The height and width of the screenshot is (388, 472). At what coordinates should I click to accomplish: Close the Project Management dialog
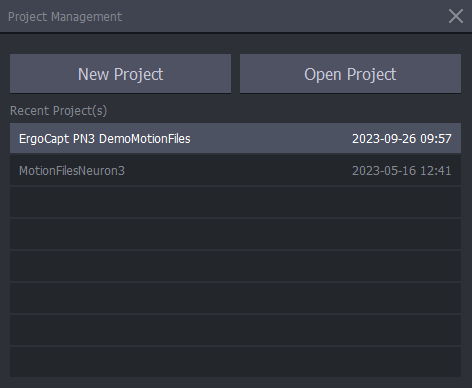pos(456,16)
